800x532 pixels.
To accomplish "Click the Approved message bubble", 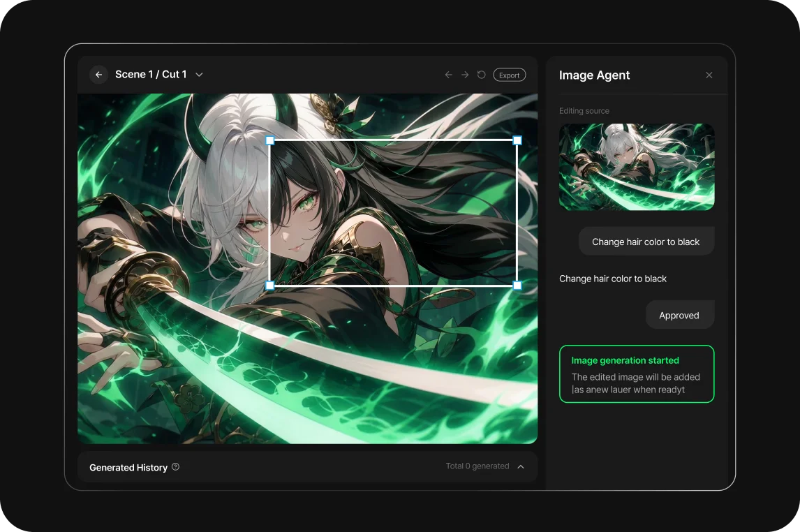I will [680, 316].
